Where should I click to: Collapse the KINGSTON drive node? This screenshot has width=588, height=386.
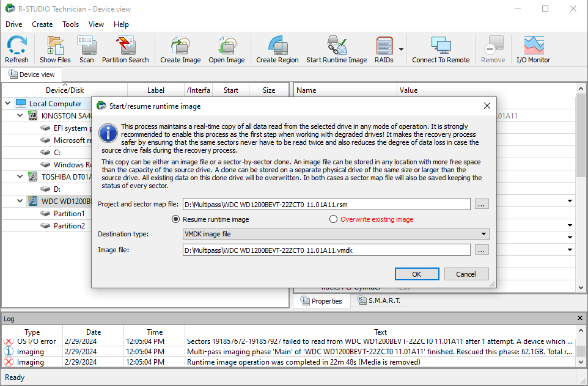pos(20,115)
